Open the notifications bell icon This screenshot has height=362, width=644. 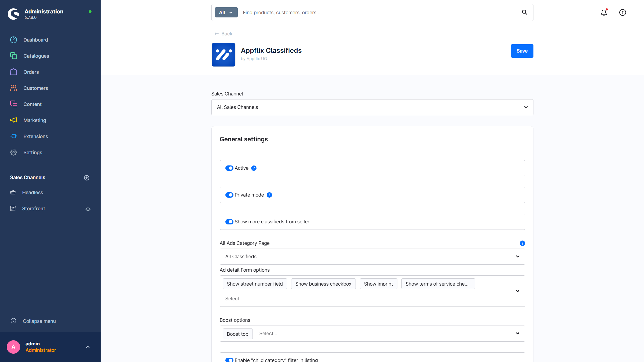[x=603, y=13]
